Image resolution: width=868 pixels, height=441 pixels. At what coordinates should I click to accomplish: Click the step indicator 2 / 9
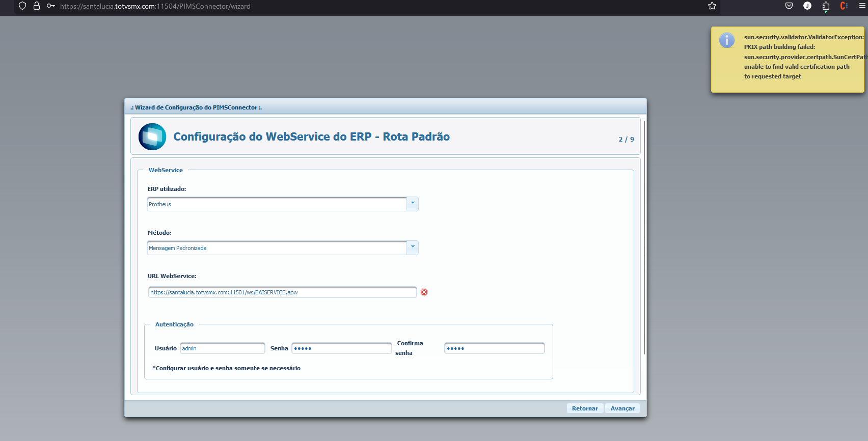(x=627, y=139)
